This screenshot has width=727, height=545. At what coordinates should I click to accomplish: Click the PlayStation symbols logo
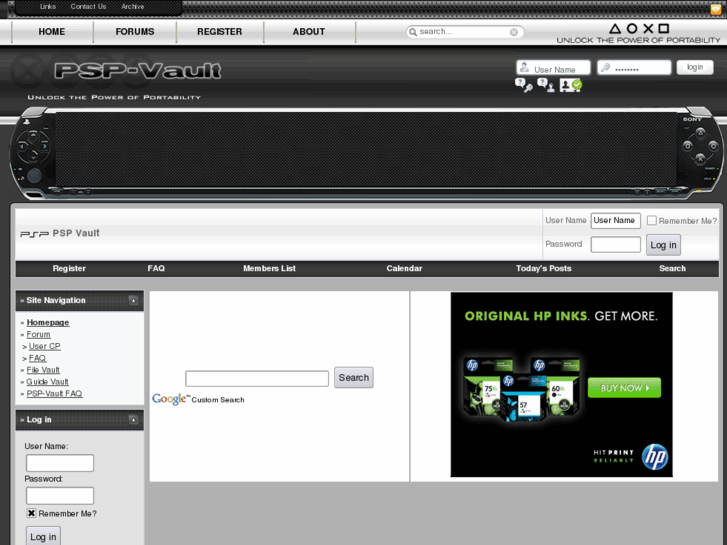click(638, 29)
